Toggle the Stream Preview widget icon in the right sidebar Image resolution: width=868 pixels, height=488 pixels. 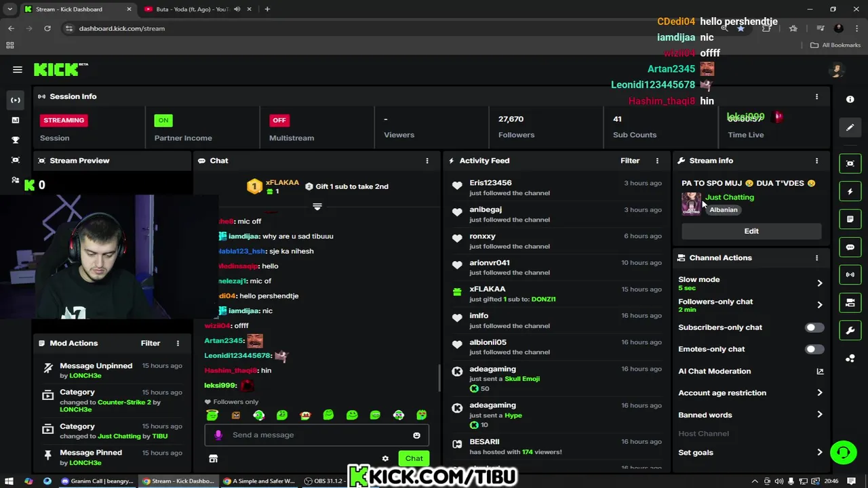pyautogui.click(x=850, y=163)
